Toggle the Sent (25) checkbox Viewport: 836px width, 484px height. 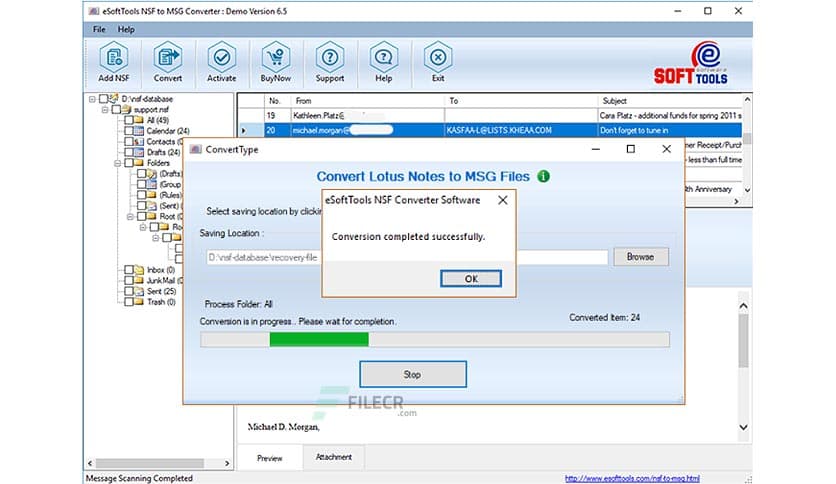(x=128, y=291)
